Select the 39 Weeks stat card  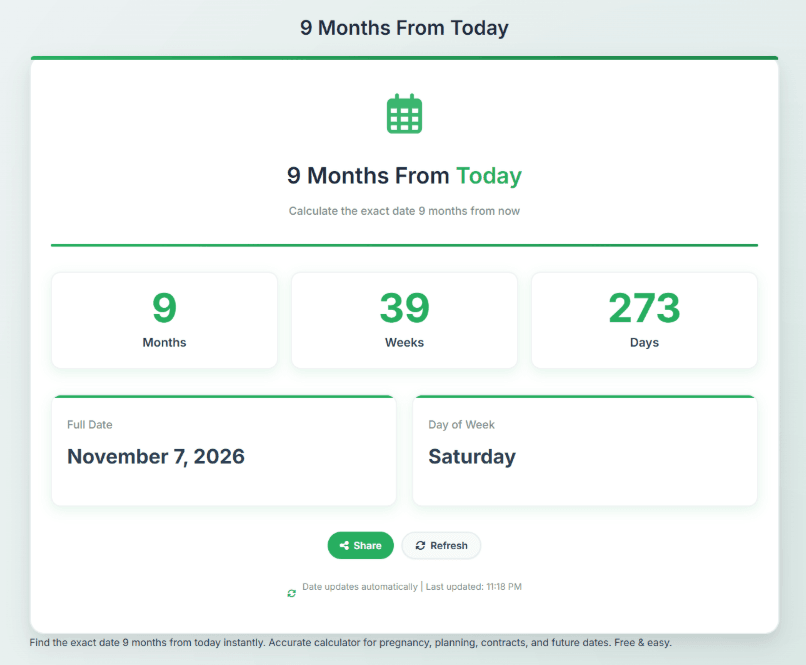404,320
